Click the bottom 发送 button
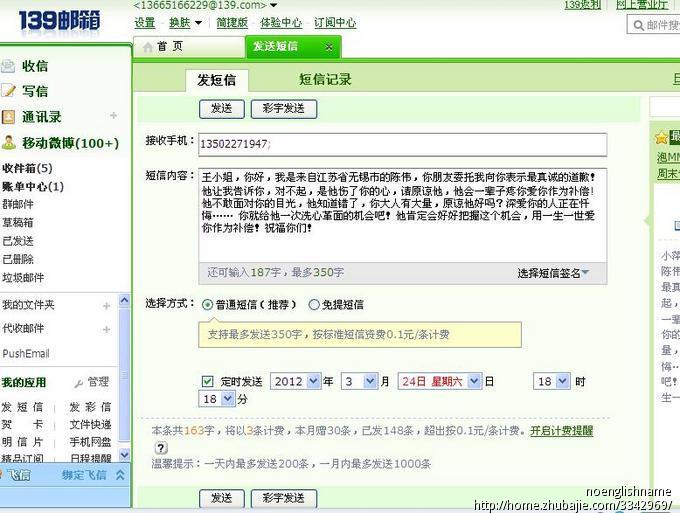The width and height of the screenshot is (680, 513). (x=222, y=499)
